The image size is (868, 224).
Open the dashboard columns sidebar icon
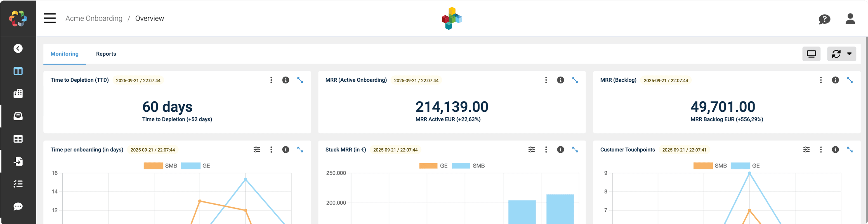(18, 71)
